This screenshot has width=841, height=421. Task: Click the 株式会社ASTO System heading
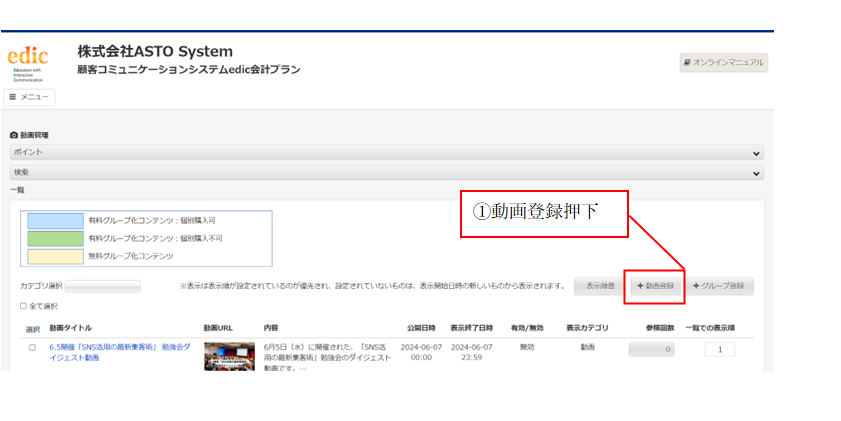pyautogui.click(x=155, y=51)
